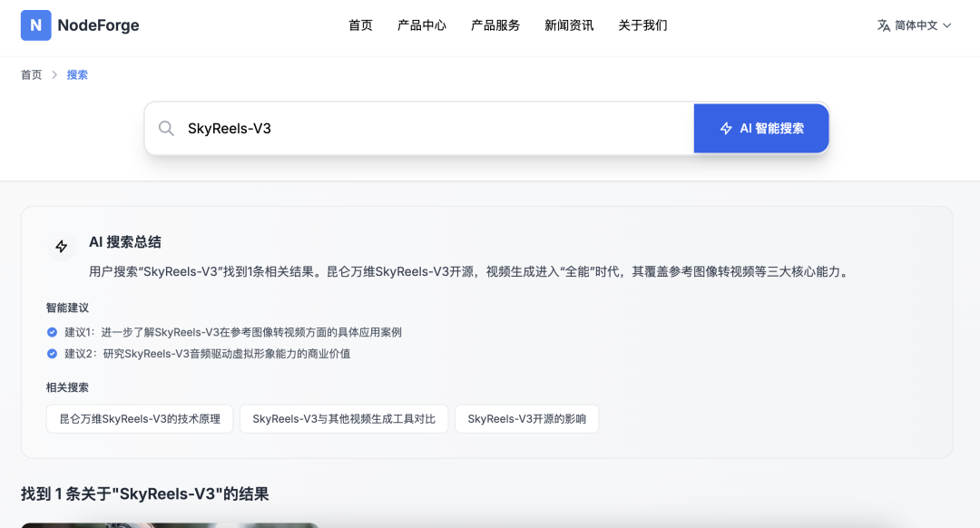Click the NodeForge N logo icon
This screenshot has width=980, height=528.
pyautogui.click(x=35, y=25)
